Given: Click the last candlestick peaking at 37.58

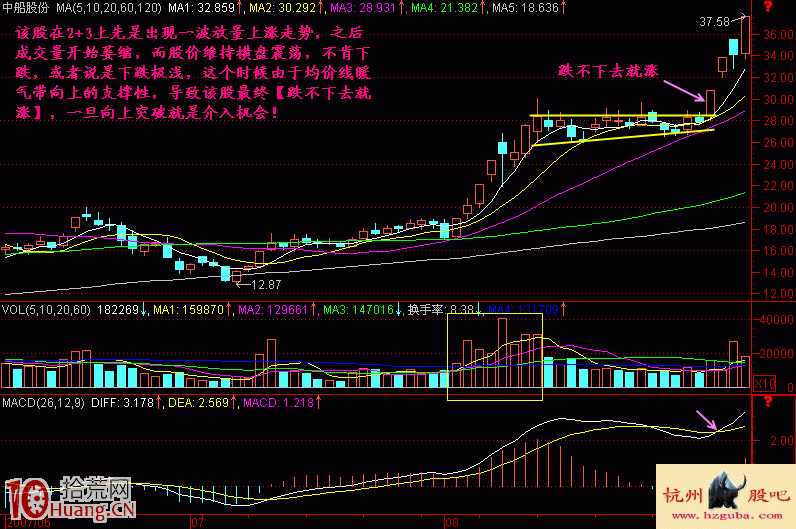Looking at the screenshot, I should (x=745, y=36).
